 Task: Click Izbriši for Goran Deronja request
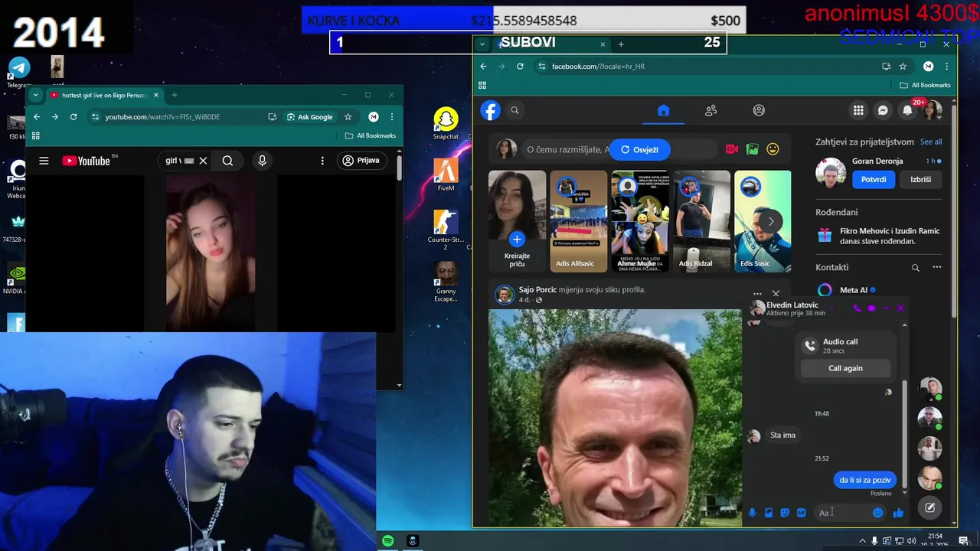(x=921, y=179)
